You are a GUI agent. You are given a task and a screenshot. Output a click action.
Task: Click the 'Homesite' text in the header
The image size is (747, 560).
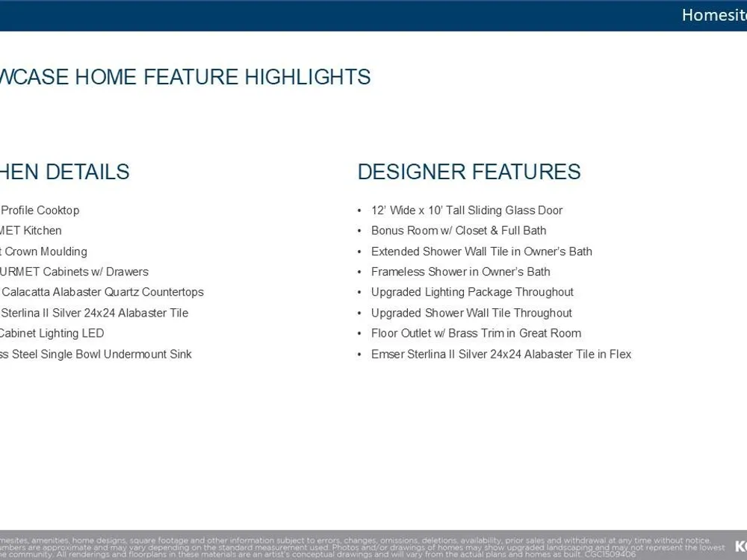coord(714,15)
